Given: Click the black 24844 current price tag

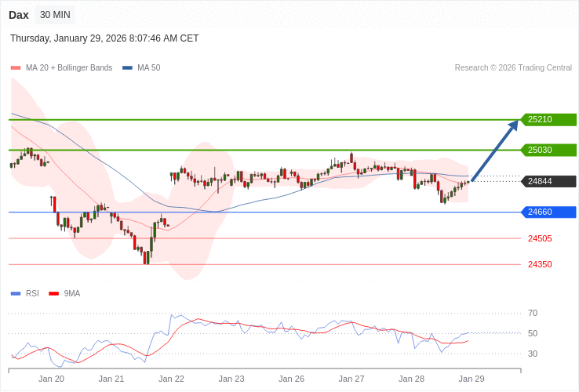Looking at the screenshot, I should [548, 181].
